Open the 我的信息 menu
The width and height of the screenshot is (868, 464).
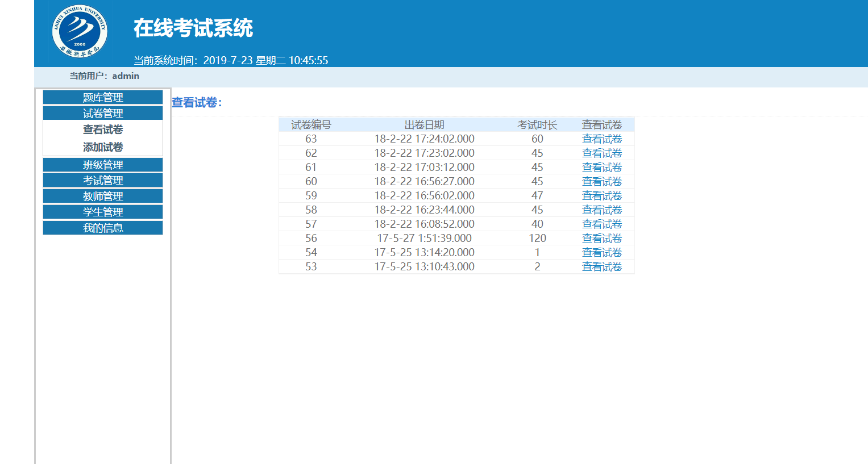103,228
